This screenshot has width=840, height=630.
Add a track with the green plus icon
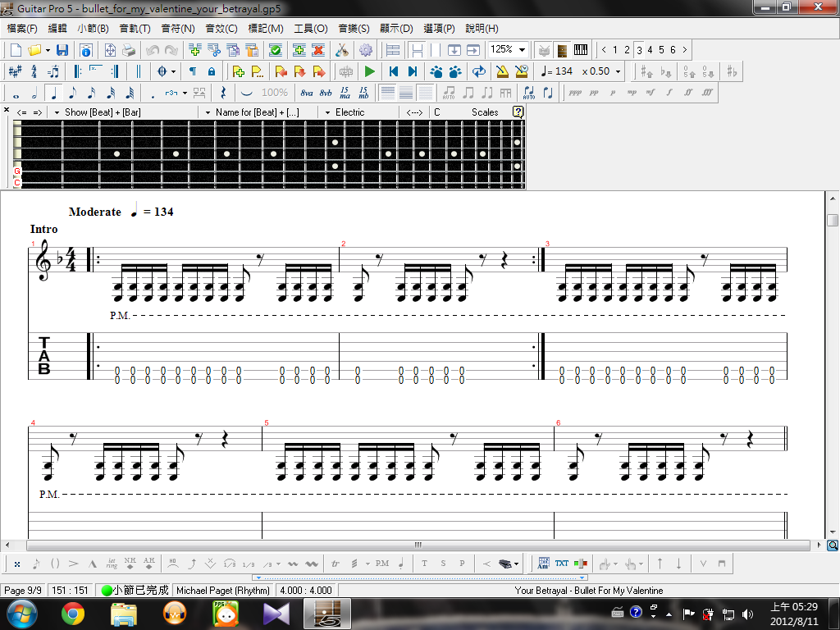click(x=299, y=50)
